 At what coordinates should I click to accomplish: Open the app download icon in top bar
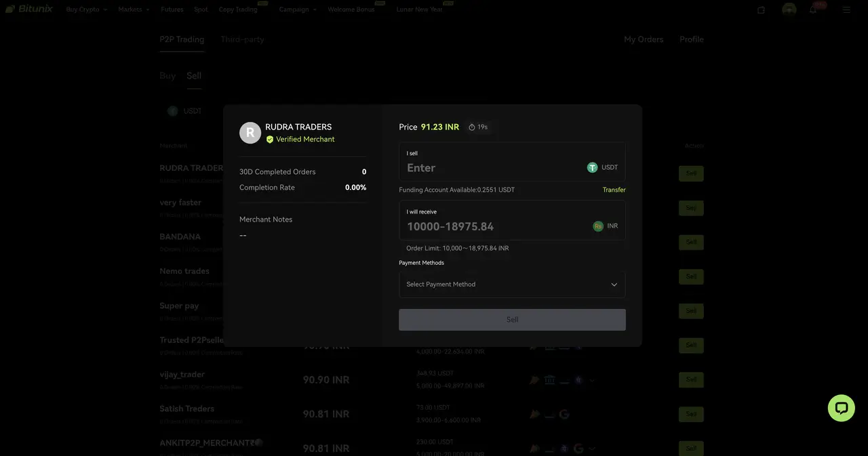(760, 9)
